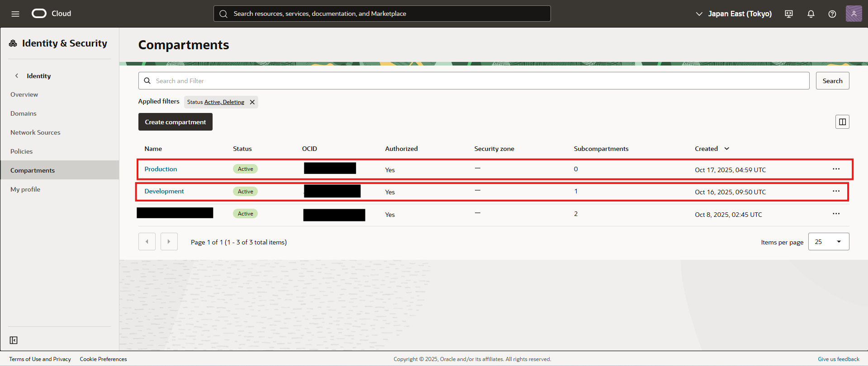Viewport: 868px width, 366px height.
Task: Sort by the Created column arrow
Action: point(727,149)
